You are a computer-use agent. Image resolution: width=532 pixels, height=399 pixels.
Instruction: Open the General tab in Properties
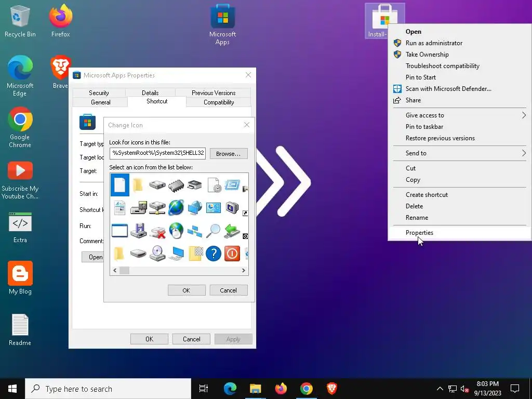[x=100, y=102]
